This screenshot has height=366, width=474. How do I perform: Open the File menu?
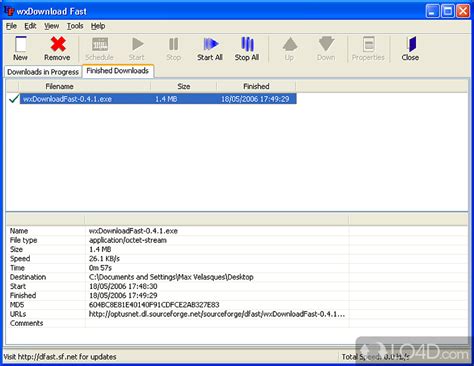[11, 26]
